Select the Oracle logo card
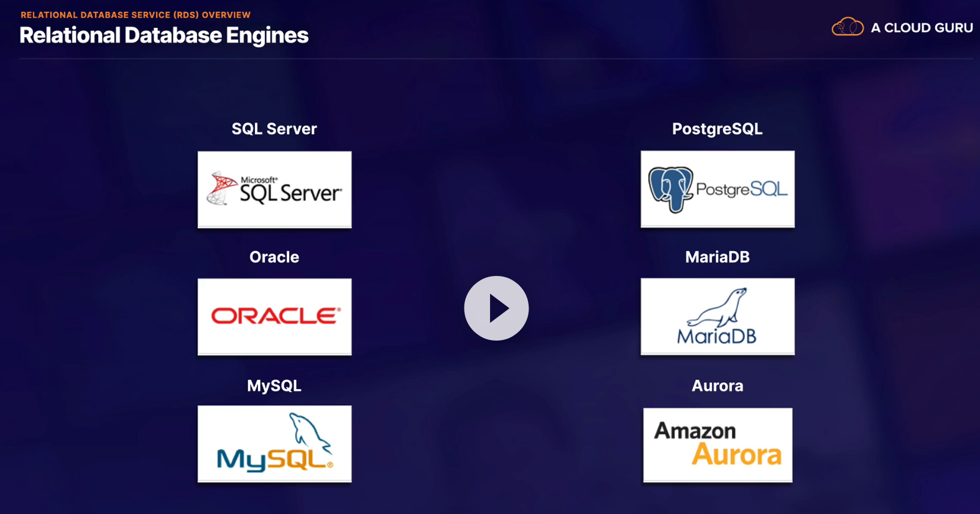 pos(274,317)
